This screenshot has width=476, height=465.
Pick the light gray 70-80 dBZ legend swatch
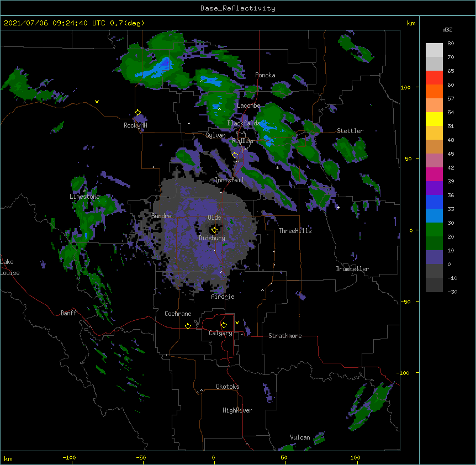tap(434, 50)
